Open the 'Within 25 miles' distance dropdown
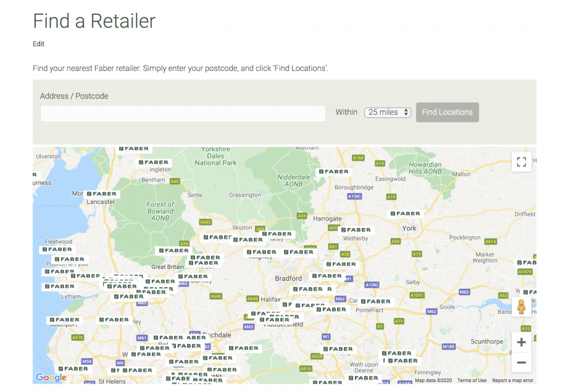The width and height of the screenshot is (563, 392). pos(387,112)
